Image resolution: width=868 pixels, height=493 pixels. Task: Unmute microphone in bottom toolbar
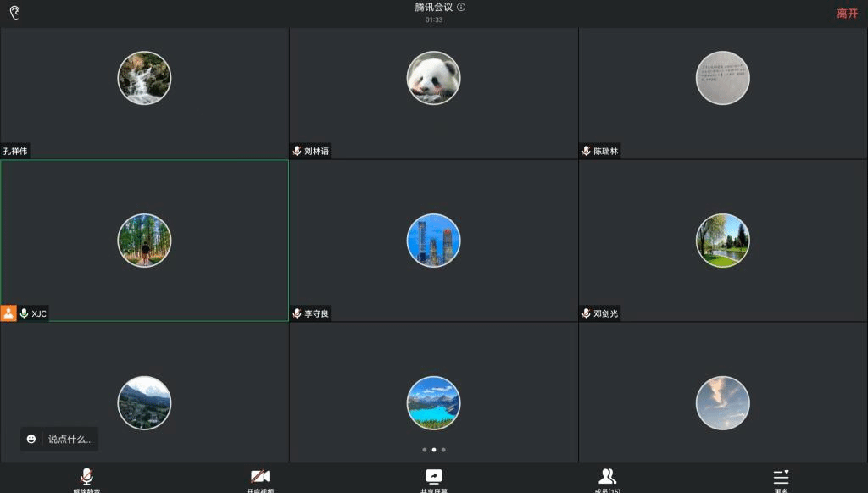click(86, 478)
